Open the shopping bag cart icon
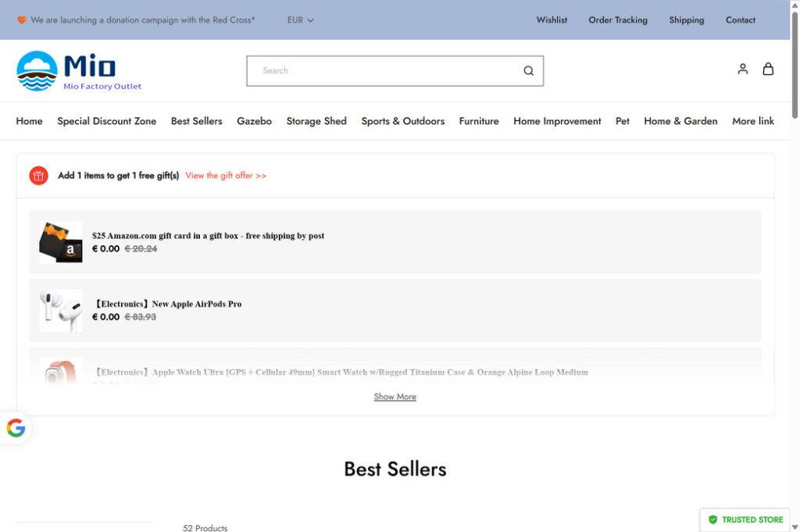800x532 pixels. click(768, 69)
